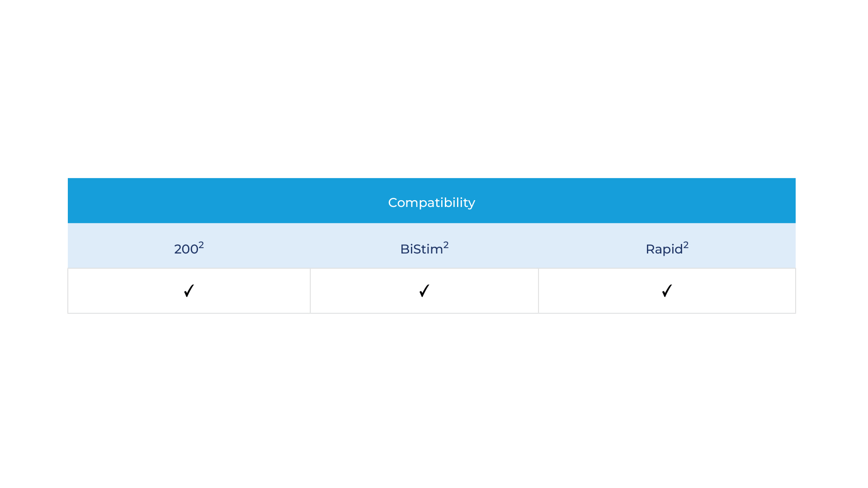Click the BiStim² column header label

(x=421, y=249)
